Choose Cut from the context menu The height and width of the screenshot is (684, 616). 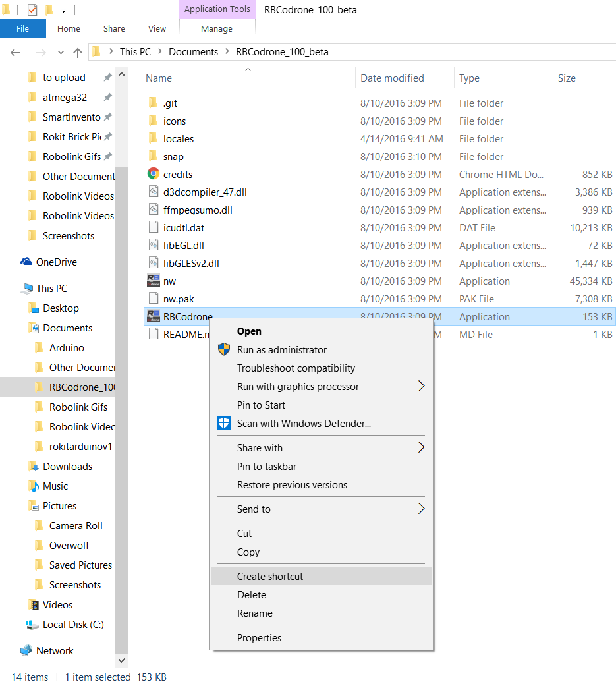pos(321,533)
